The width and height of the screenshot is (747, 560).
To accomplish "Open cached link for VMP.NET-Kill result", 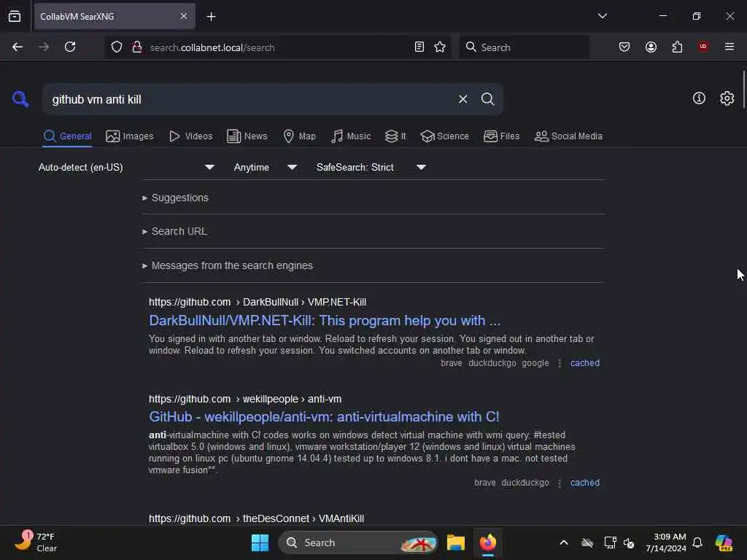I will (x=584, y=363).
